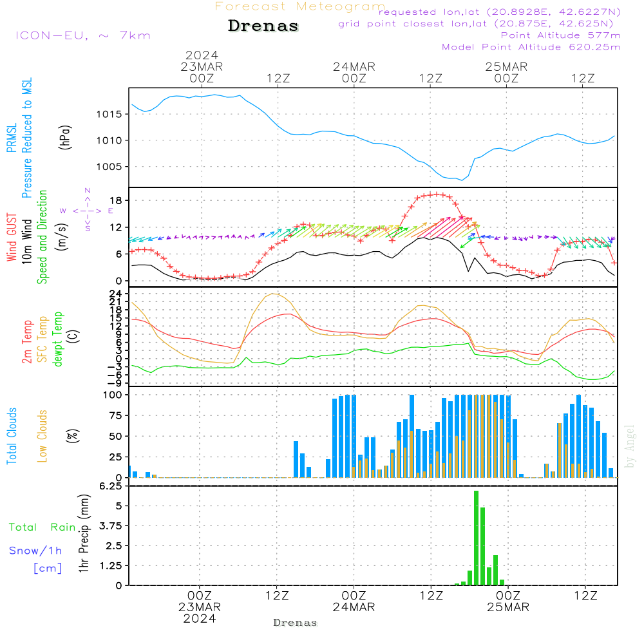Click the 18 m/s wind tick label

tap(116, 200)
